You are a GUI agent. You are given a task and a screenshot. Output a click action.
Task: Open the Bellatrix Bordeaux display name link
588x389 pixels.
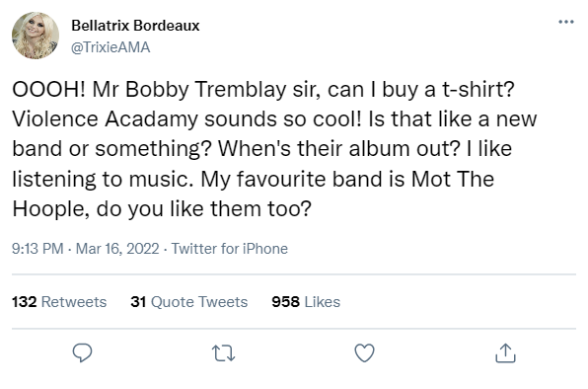click(x=135, y=26)
